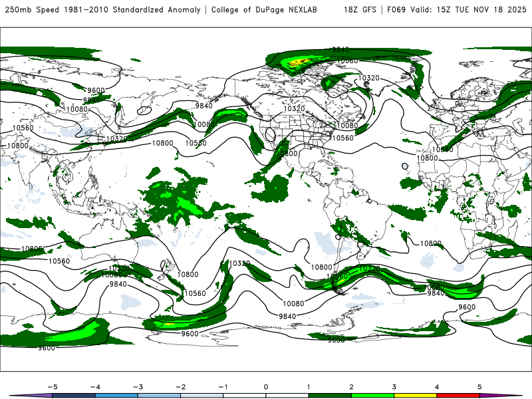Click the '-2' colorbar tick label
The image size is (532, 399).
pyautogui.click(x=180, y=387)
